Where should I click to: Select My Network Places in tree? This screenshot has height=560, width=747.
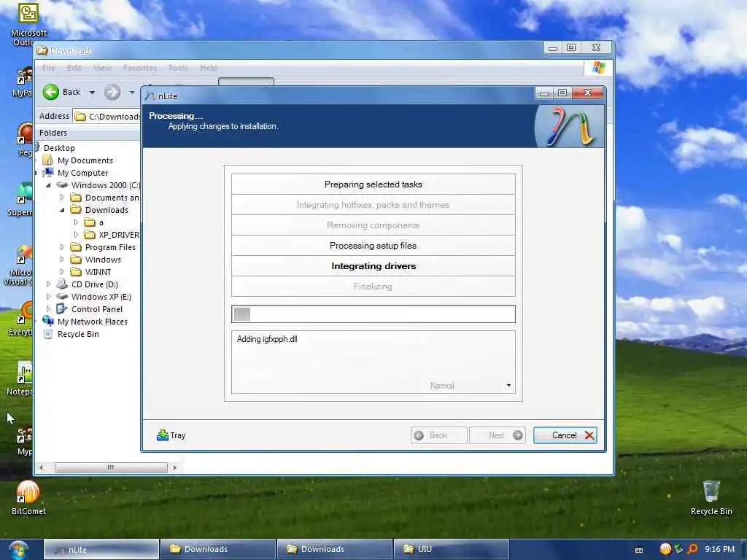pyautogui.click(x=93, y=322)
